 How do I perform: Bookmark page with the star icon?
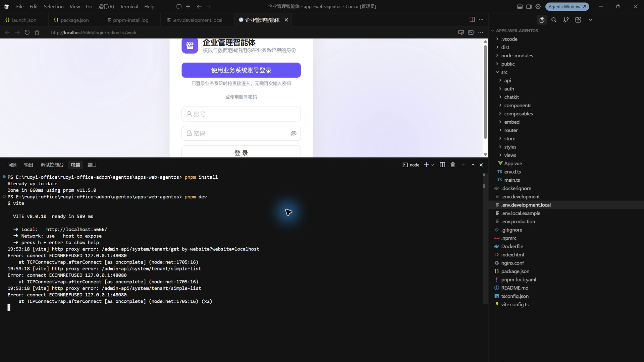click(x=37, y=33)
